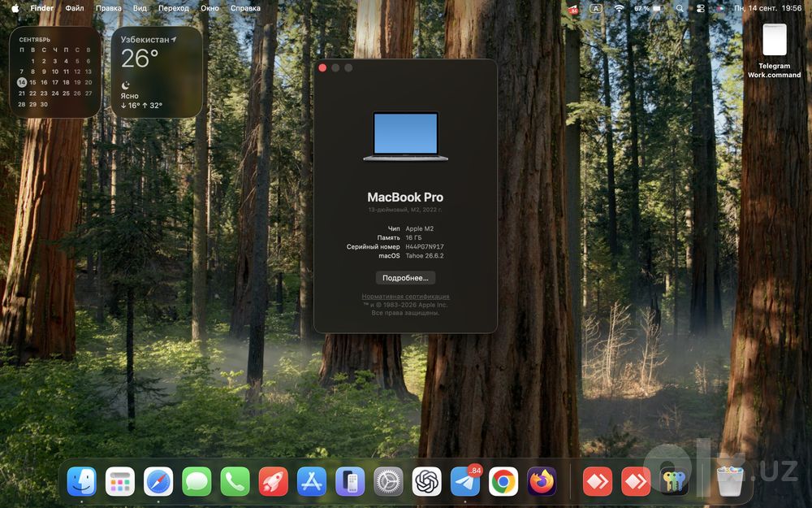Image resolution: width=812 pixels, height=508 pixels.
Task: Click the memory value 16 ГБ
Action: [414, 237]
